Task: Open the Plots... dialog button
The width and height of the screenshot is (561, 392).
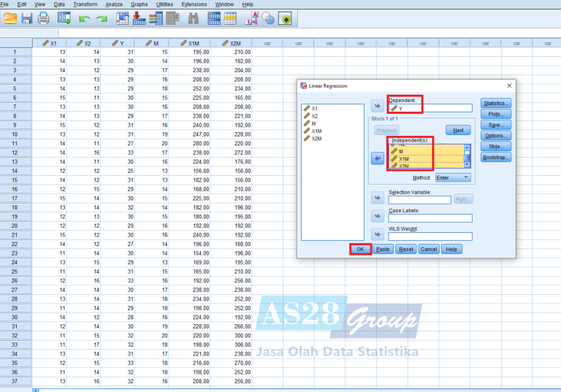Action: [496, 114]
